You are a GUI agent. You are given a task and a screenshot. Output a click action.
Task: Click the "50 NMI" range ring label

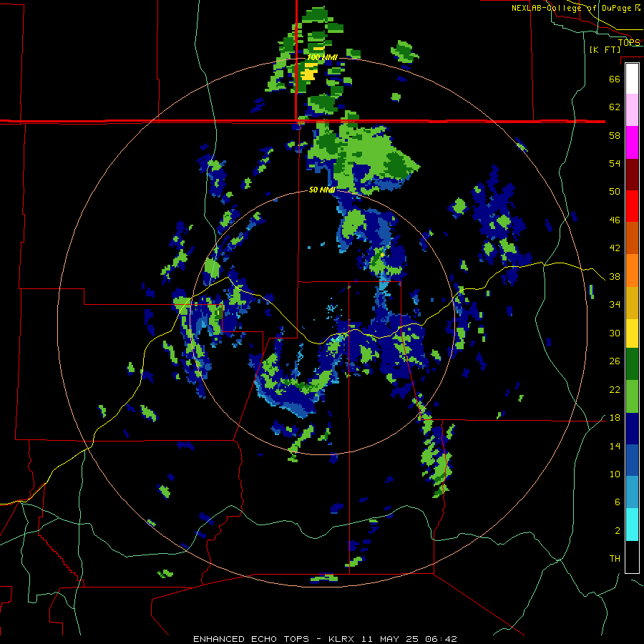(322, 190)
